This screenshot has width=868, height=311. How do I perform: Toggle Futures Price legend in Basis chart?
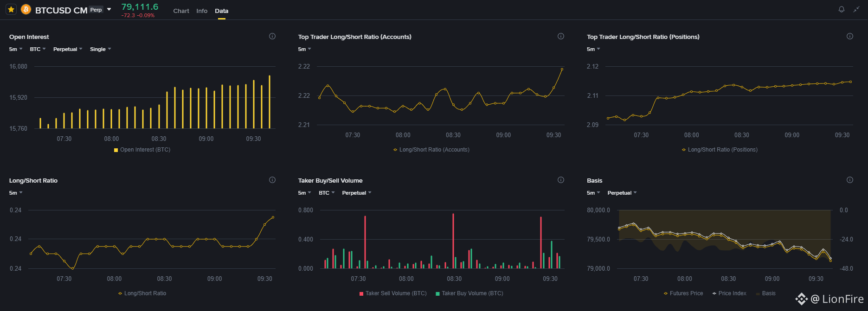683,293
